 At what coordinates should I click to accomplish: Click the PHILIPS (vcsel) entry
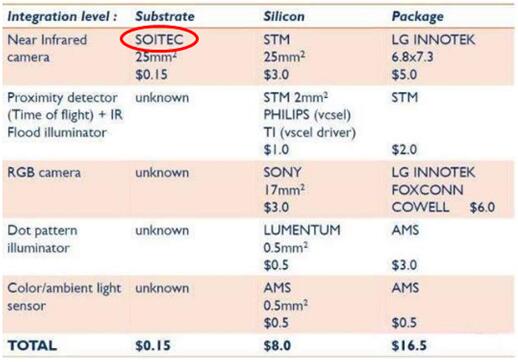point(307,115)
